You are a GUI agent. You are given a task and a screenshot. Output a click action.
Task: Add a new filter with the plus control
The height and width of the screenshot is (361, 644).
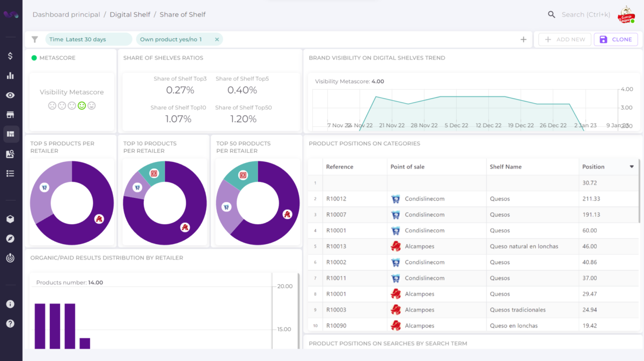tap(523, 39)
